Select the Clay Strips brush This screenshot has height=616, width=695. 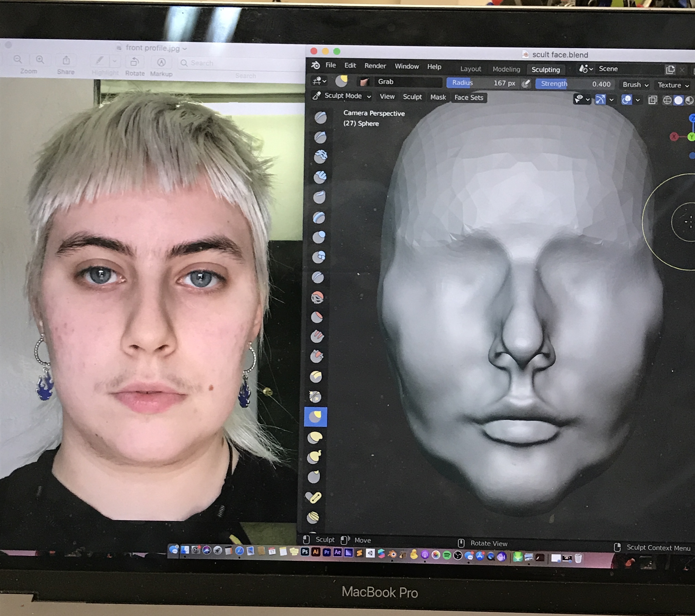click(320, 177)
